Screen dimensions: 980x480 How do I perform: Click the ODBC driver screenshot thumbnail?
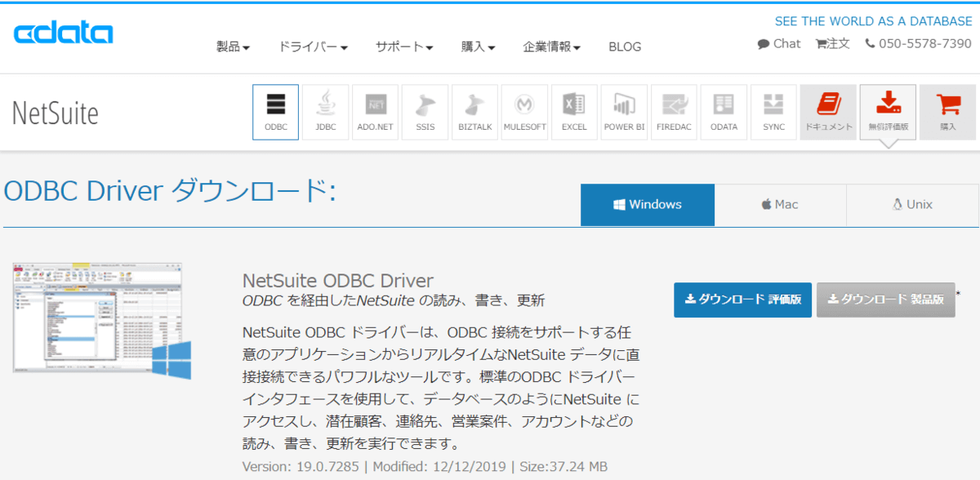[x=102, y=321]
